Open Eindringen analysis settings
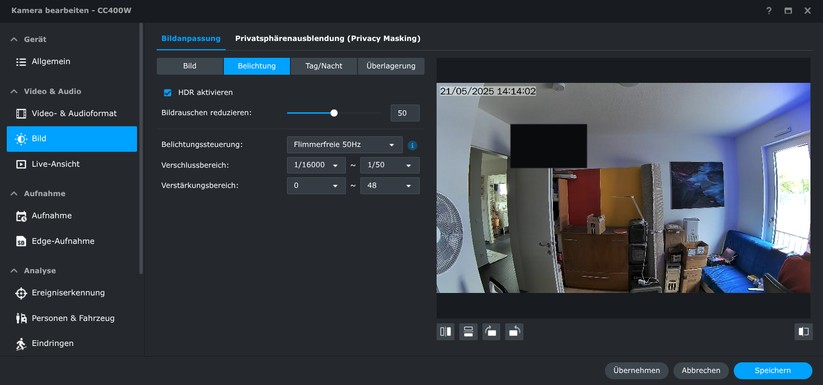Screen dimensions: 823x385 click(72, 343)
